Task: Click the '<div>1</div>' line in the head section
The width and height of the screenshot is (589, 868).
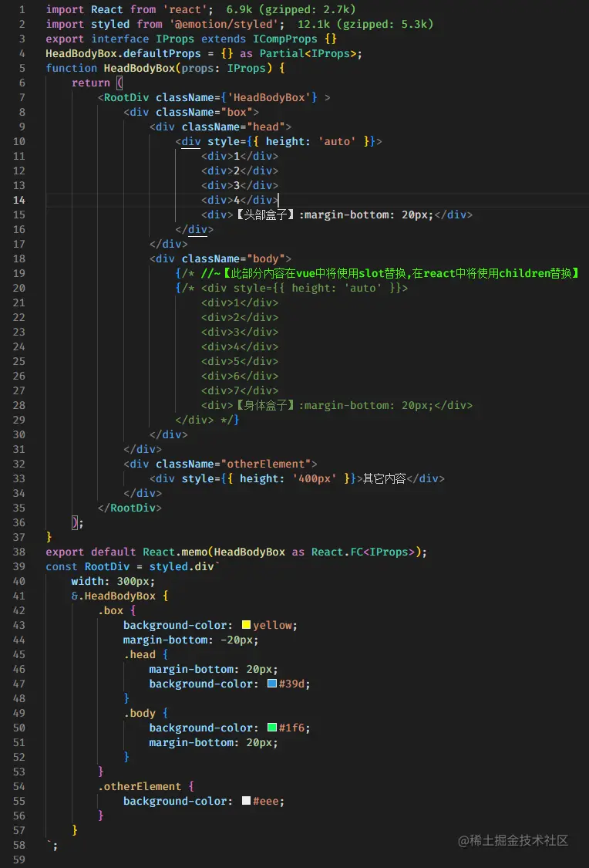Action: click(240, 156)
